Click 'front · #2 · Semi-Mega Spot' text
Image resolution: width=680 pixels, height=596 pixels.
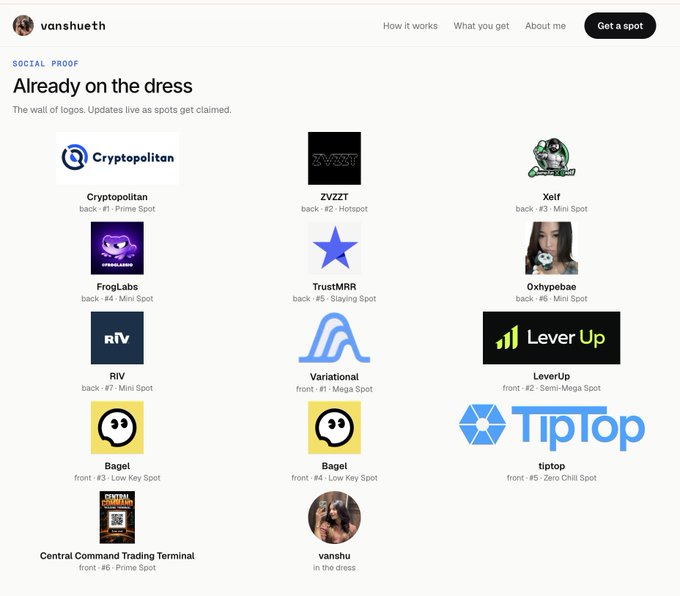[x=552, y=388]
